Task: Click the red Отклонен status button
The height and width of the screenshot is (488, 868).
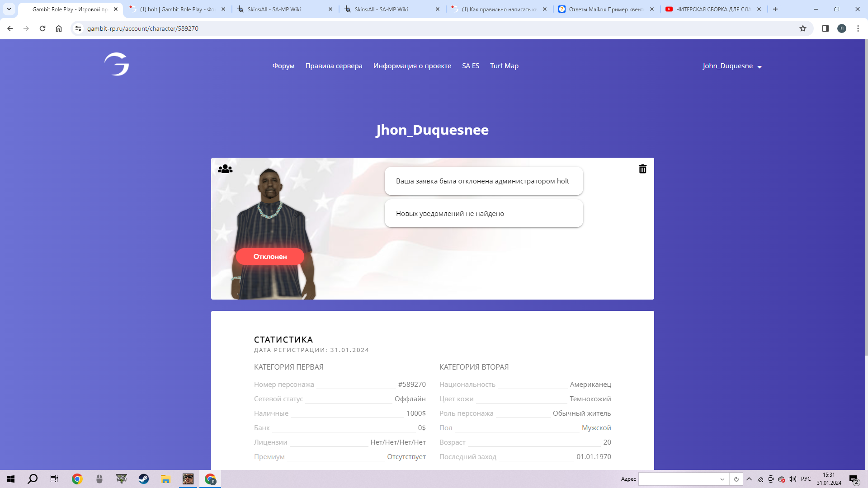Action: point(270,257)
